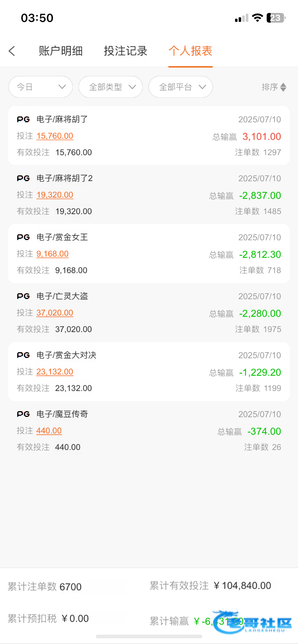Tap the Wi-Fi status icon

pyautogui.click(x=257, y=18)
